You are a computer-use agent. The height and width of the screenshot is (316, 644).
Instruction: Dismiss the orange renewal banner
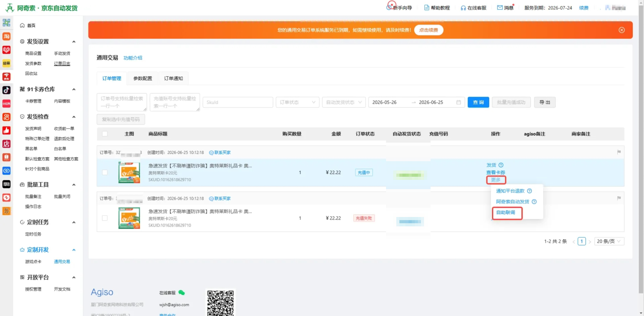pyautogui.click(x=622, y=30)
